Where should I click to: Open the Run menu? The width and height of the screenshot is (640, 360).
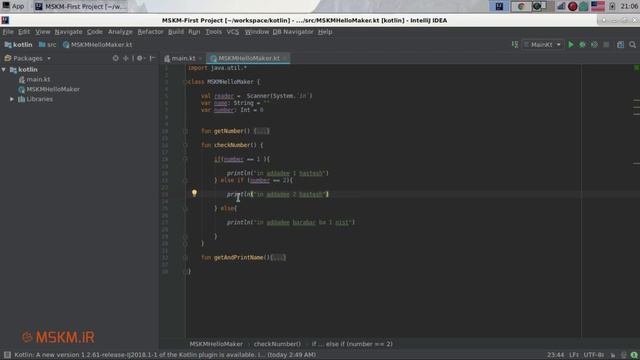point(194,32)
